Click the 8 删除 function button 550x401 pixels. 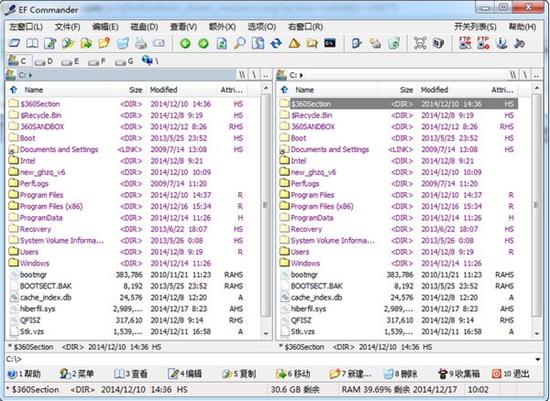pos(401,374)
